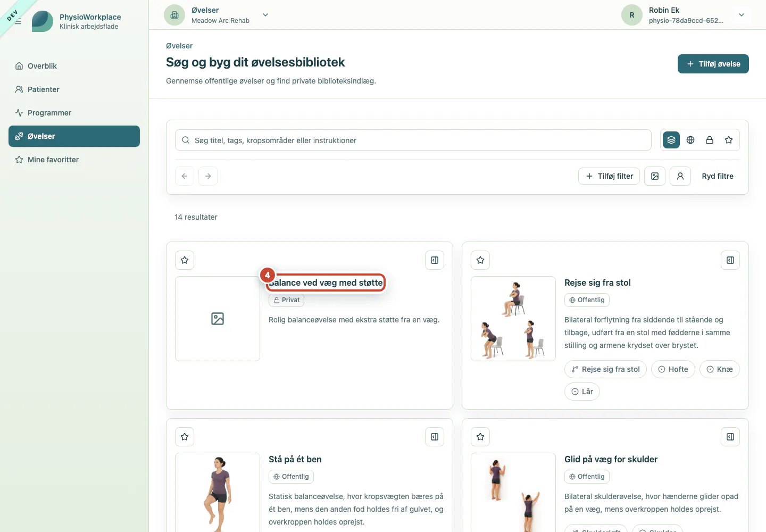766x532 pixels.
Task: Click the Privat badge
Action: pos(286,300)
